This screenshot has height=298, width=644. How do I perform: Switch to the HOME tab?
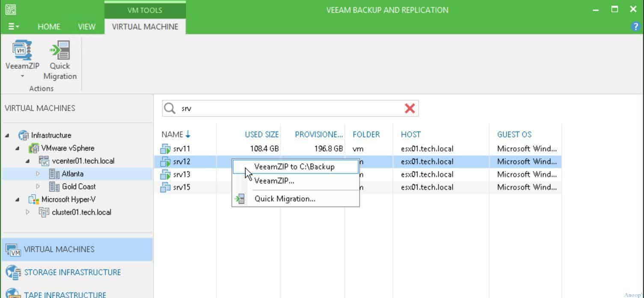(49, 27)
